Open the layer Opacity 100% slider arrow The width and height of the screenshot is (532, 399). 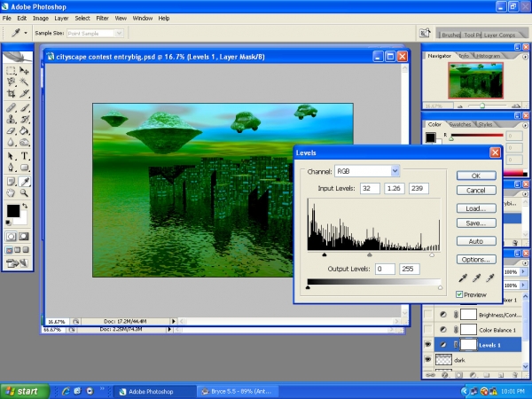click(522, 272)
